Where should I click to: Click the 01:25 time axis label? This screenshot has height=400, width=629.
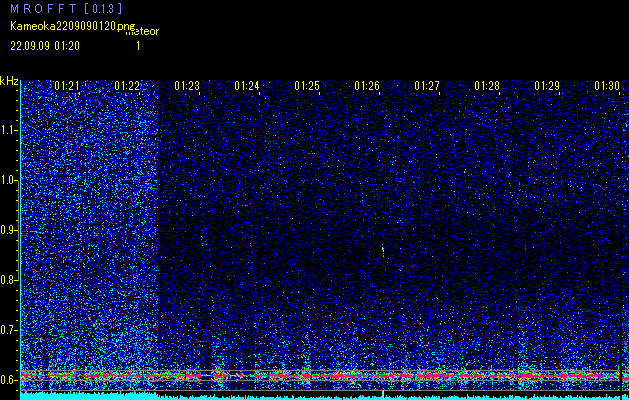307,86
